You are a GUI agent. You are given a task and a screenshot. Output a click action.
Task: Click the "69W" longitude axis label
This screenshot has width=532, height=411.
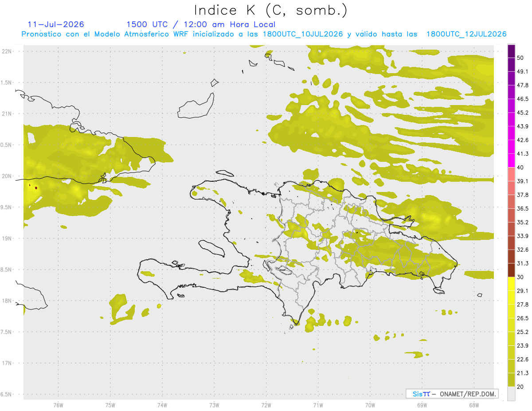422,405
